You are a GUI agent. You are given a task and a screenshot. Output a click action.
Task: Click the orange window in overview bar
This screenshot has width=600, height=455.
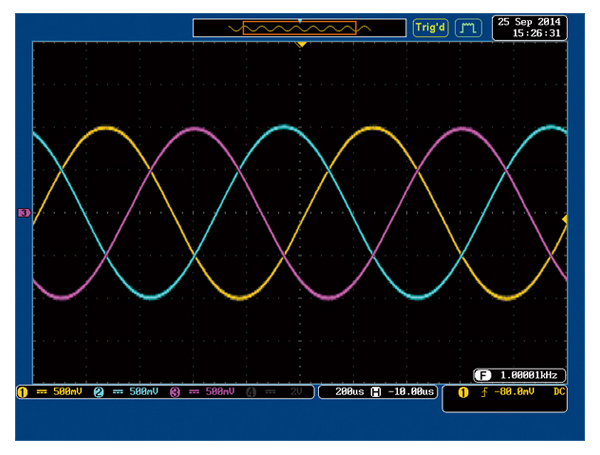tap(300, 28)
